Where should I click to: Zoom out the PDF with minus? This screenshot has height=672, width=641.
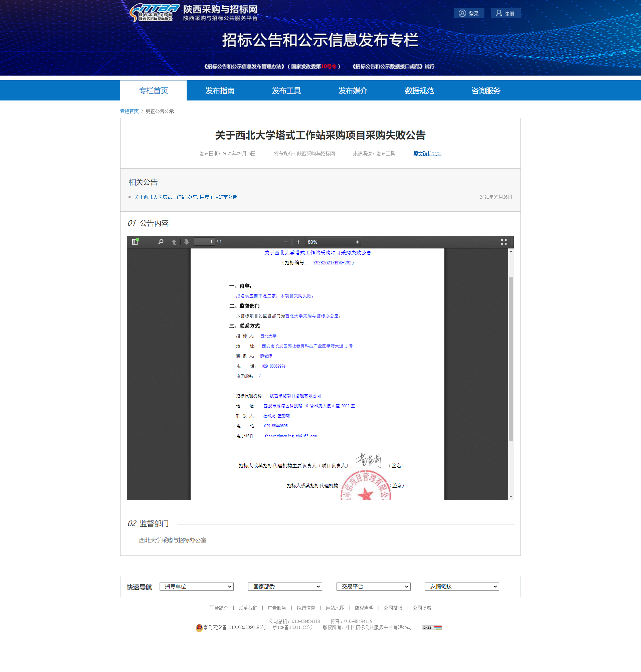[x=285, y=242]
